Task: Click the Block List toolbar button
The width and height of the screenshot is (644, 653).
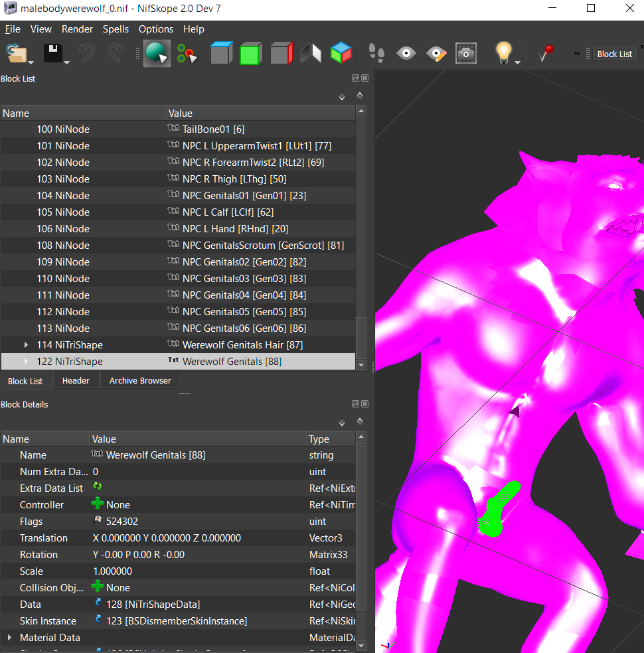Action: [614, 54]
